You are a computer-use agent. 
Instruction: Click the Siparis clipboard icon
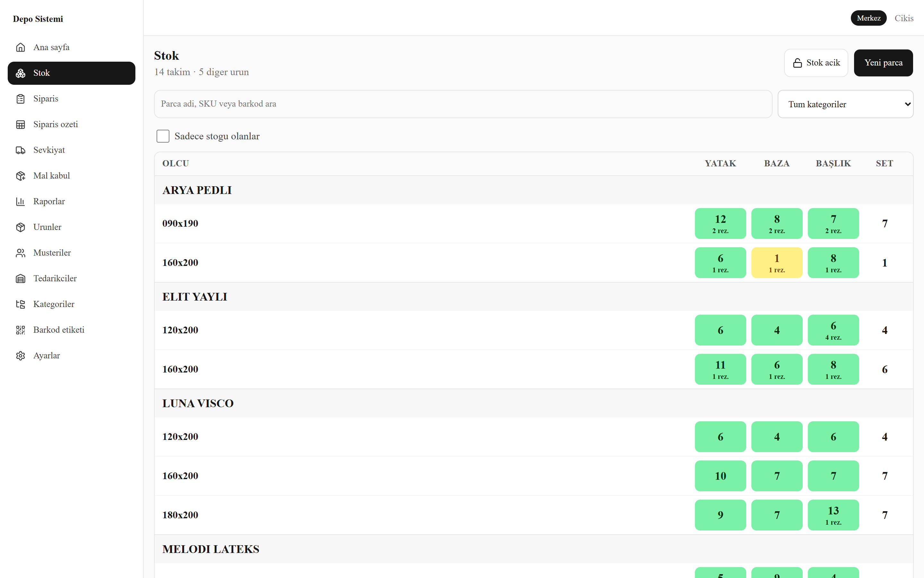coord(21,99)
